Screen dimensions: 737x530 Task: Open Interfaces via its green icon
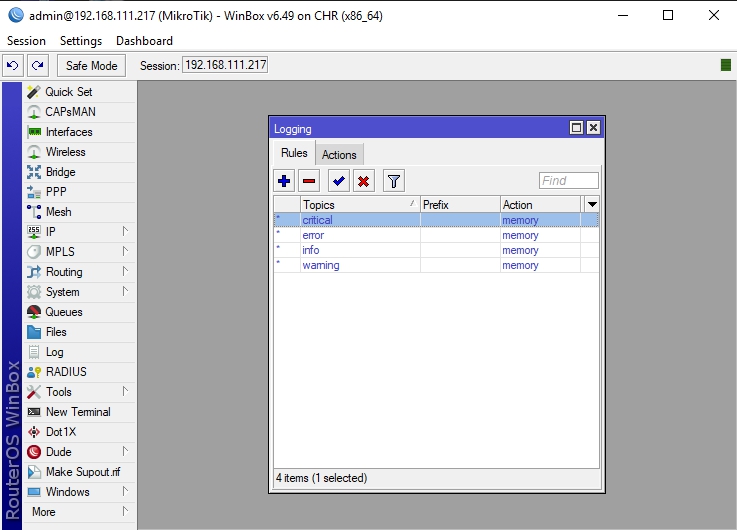[x=34, y=132]
